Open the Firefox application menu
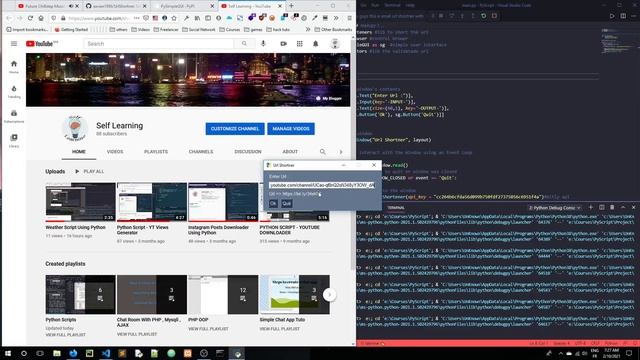The image size is (640, 360). tap(349, 18)
